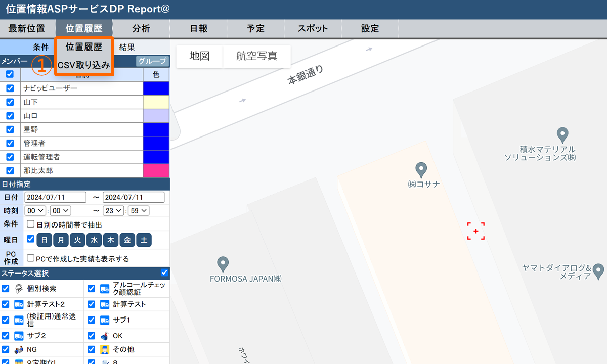Open the 予定 menu tab
The image size is (607, 364).
[x=255, y=29]
